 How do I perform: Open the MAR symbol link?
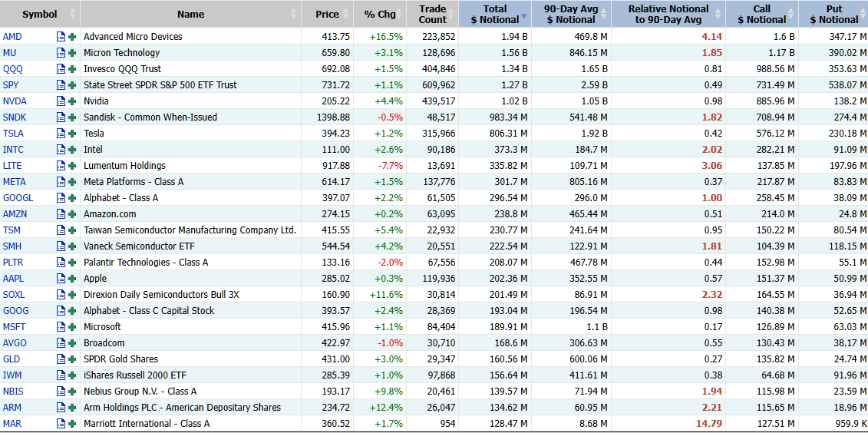tap(12, 424)
